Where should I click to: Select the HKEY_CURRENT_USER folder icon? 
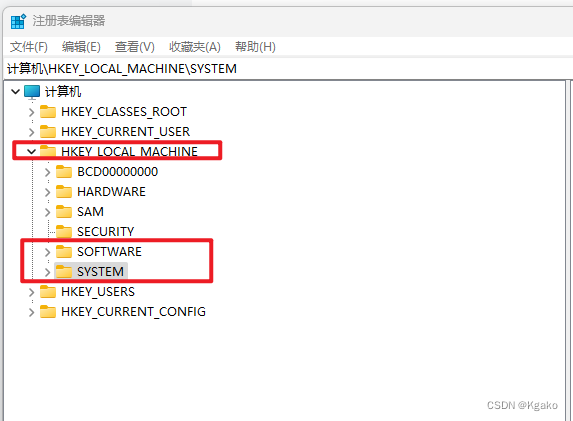point(48,131)
